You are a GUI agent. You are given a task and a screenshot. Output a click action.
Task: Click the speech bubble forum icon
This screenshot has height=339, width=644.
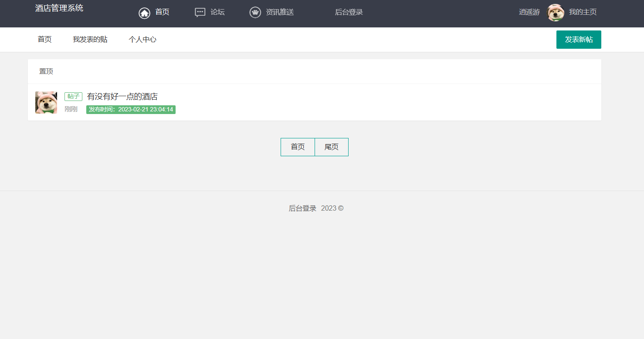coord(200,13)
